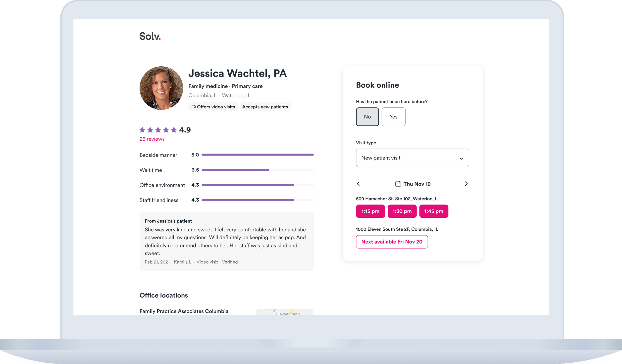The width and height of the screenshot is (622, 364).
Task: Click the Accepts new patients tag
Action: tap(265, 107)
